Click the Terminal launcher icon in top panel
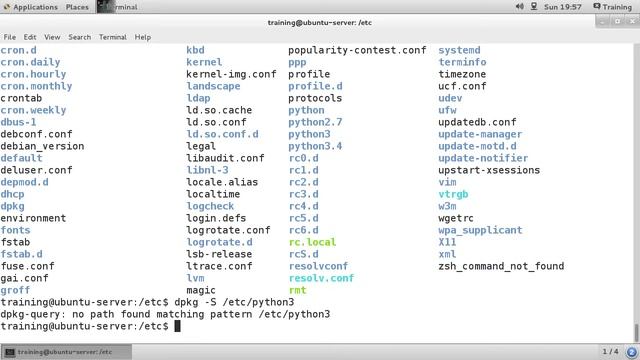Screen dimensions: 640x360 tap(106, 7)
